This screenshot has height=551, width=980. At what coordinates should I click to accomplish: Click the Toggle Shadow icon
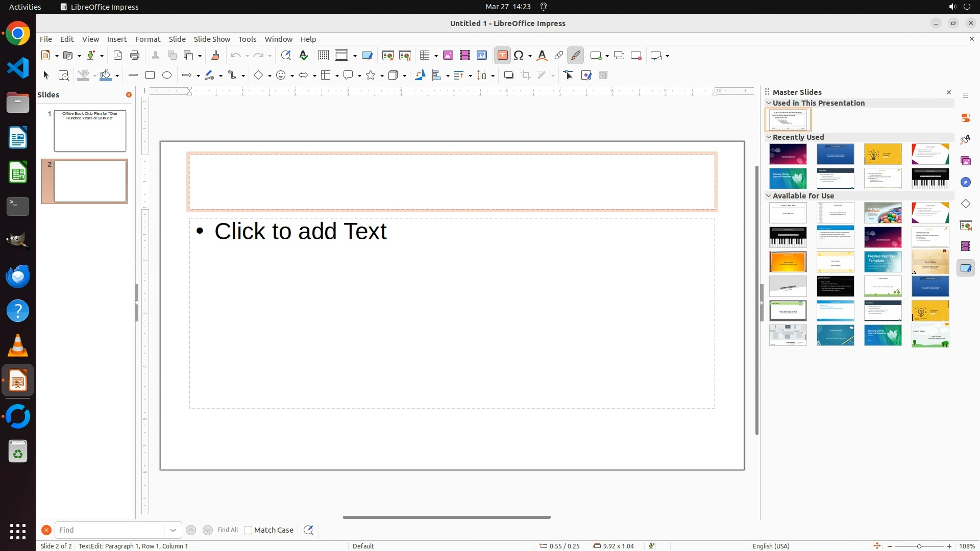(x=508, y=76)
